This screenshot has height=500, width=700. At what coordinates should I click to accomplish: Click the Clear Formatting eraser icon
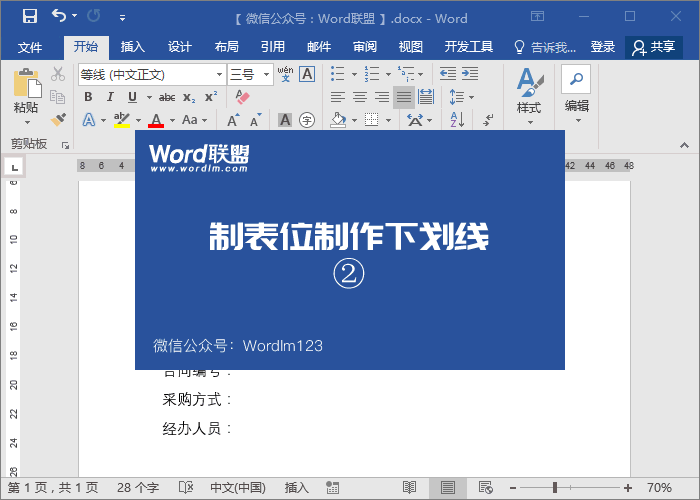coord(242,97)
